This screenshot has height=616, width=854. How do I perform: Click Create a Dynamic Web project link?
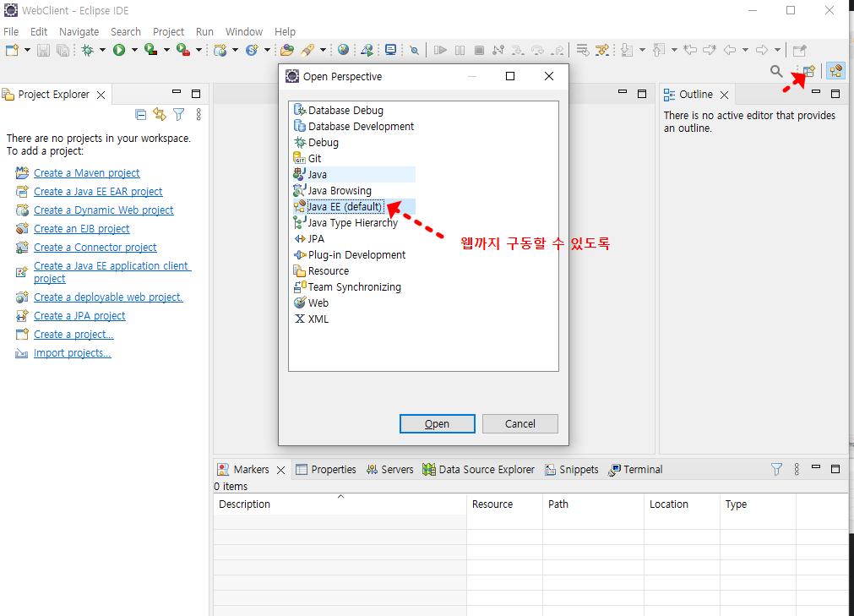coord(104,210)
